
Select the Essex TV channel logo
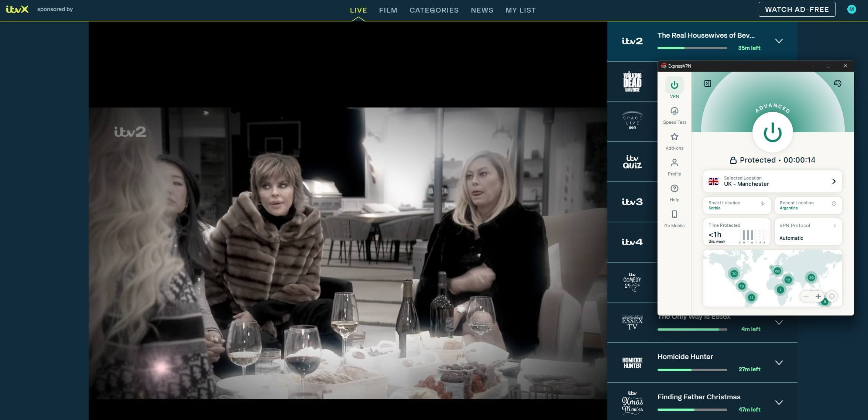point(632,322)
